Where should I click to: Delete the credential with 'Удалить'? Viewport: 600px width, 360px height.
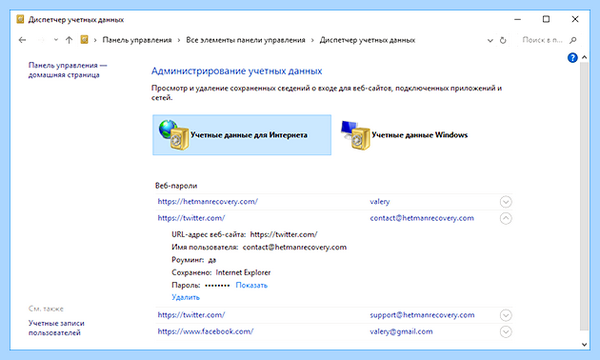(x=186, y=297)
